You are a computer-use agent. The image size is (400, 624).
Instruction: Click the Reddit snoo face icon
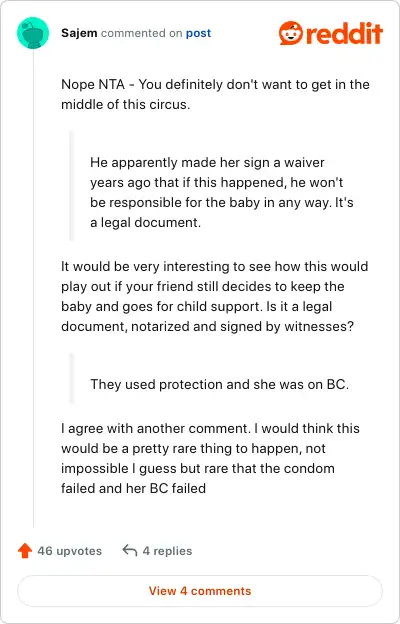(x=291, y=33)
